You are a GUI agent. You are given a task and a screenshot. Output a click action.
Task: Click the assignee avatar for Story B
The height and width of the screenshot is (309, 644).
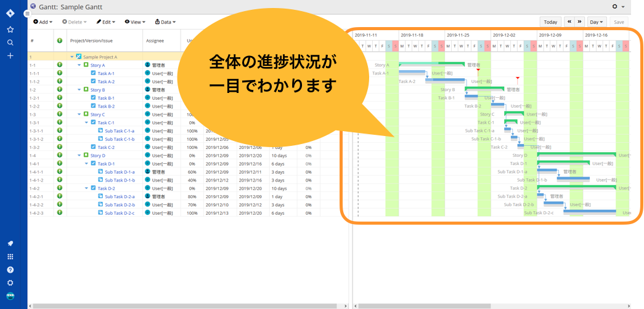pos(147,89)
